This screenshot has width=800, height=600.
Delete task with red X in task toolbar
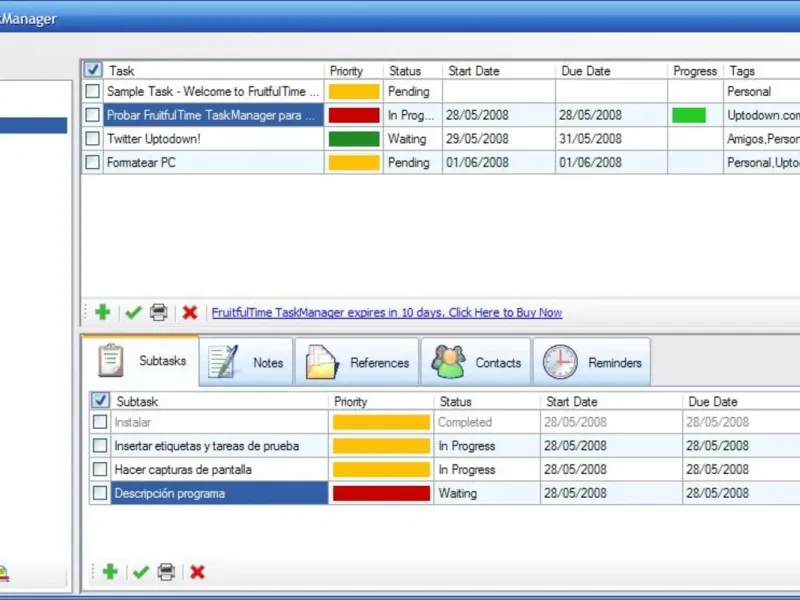(190, 312)
